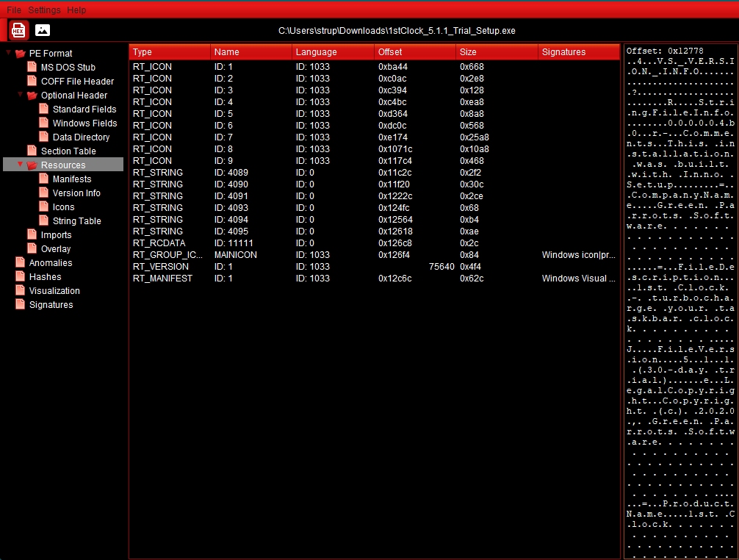Screen dimensions: 739x560
Task: Select the Visualization tree item
Action: click(54, 291)
